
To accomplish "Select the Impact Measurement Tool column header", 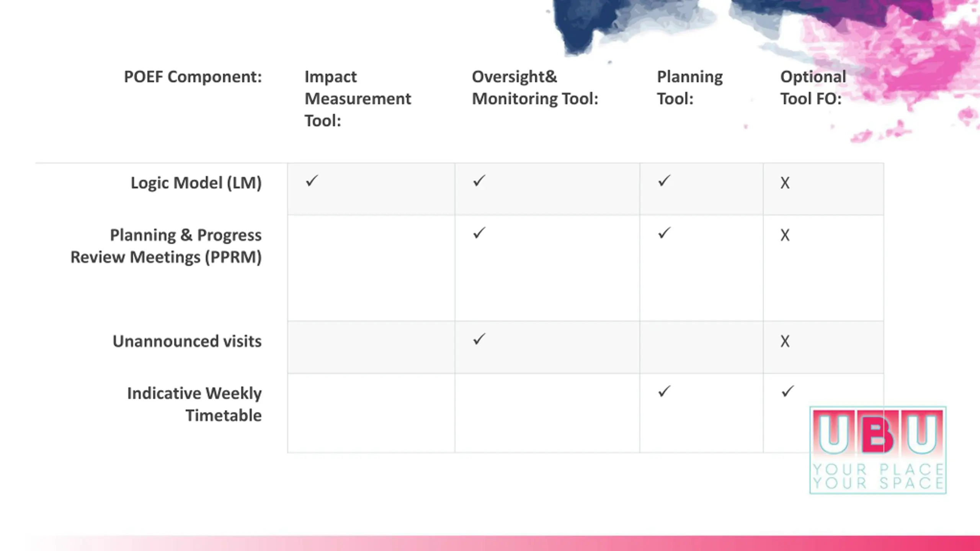I will (x=358, y=99).
